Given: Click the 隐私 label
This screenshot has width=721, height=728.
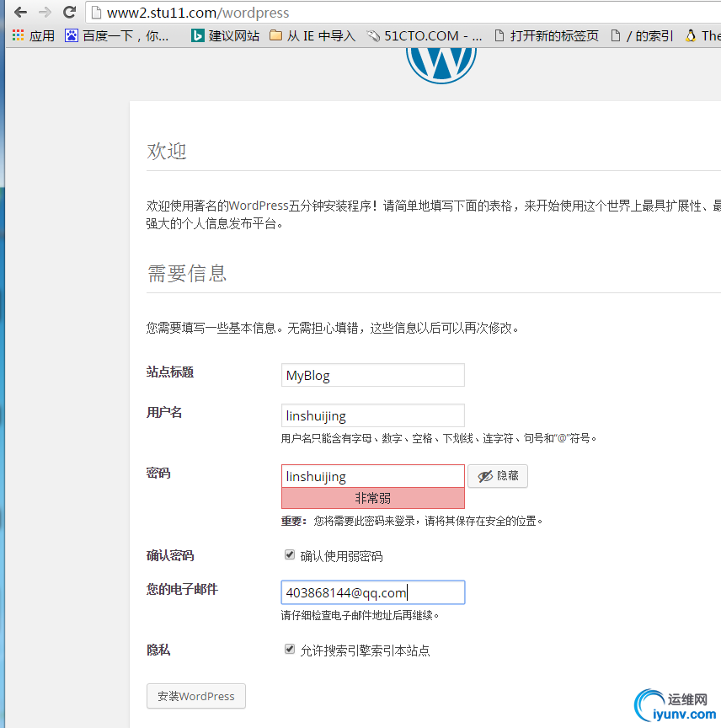Looking at the screenshot, I should (x=158, y=650).
